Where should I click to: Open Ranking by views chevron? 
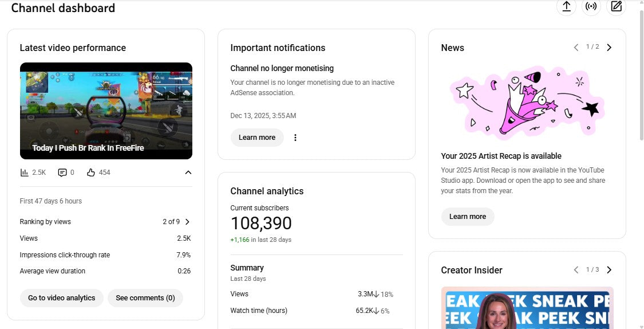pos(187,222)
